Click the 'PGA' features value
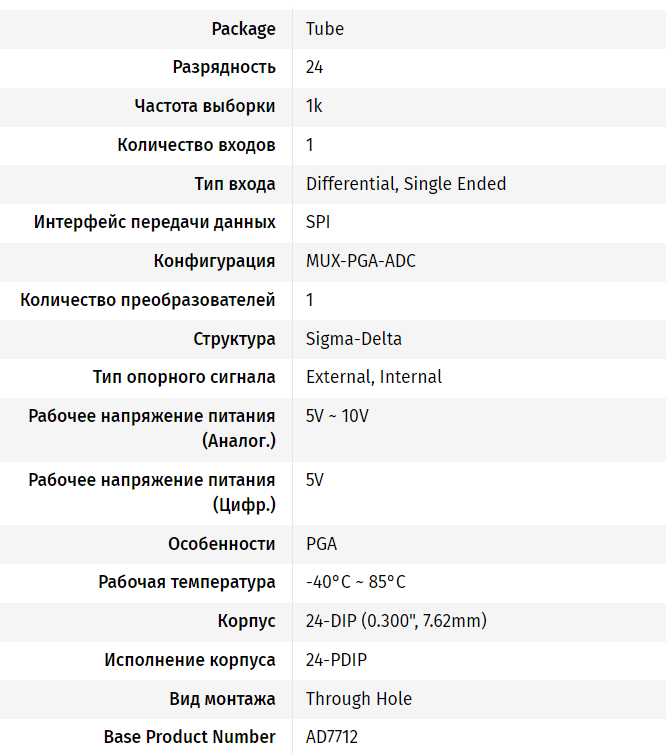Viewport: 666px width, 755px height. pyautogui.click(x=321, y=544)
